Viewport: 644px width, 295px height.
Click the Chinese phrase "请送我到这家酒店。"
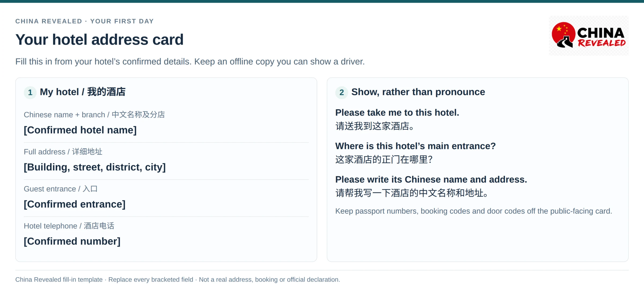point(375,126)
